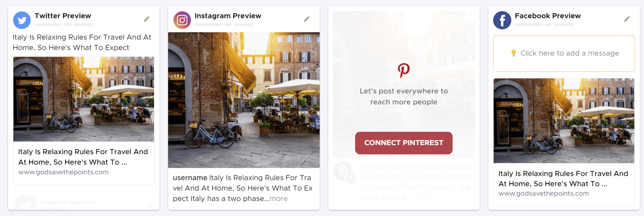
Task: Click the Facebook card headline text
Action: [563, 178]
